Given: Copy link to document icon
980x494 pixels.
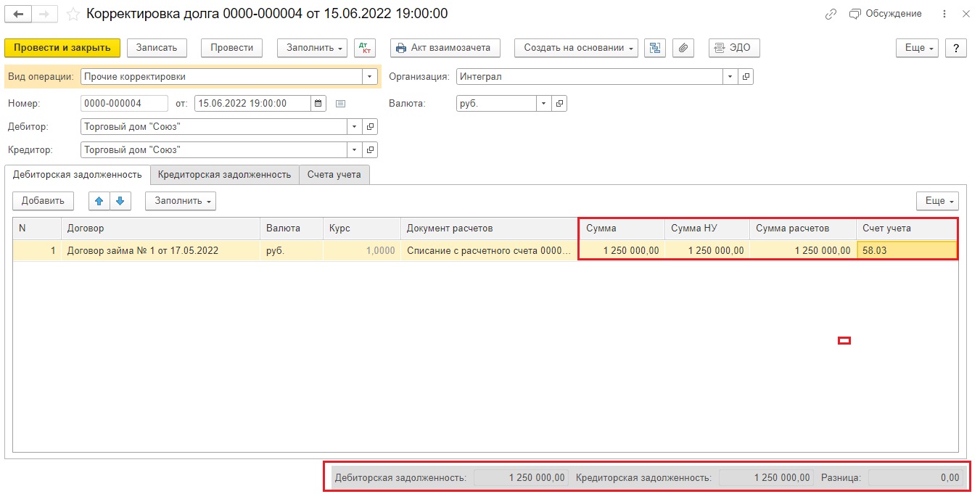Looking at the screenshot, I should click(x=831, y=14).
